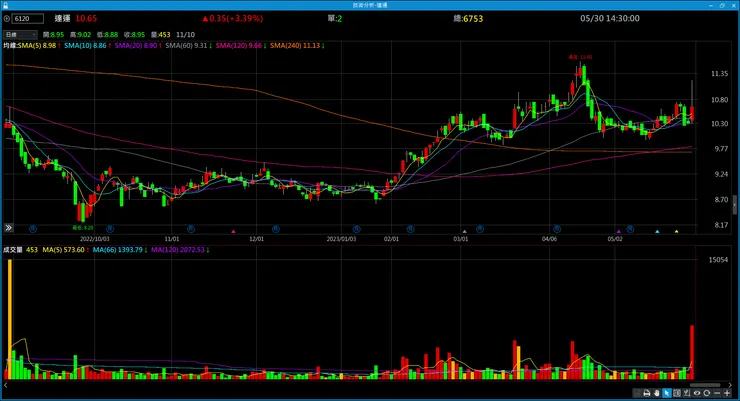Open the chart indicator settings icon
Image resolution: width=740 pixels, height=401 pixels.
tap(687, 393)
